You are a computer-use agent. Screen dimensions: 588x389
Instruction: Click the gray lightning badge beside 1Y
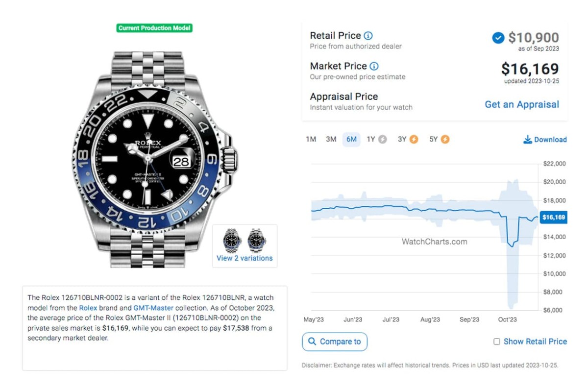click(x=383, y=140)
